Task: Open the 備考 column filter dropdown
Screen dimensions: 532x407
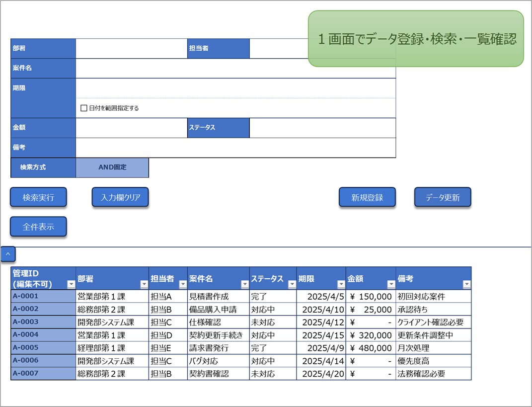Action: pos(466,284)
